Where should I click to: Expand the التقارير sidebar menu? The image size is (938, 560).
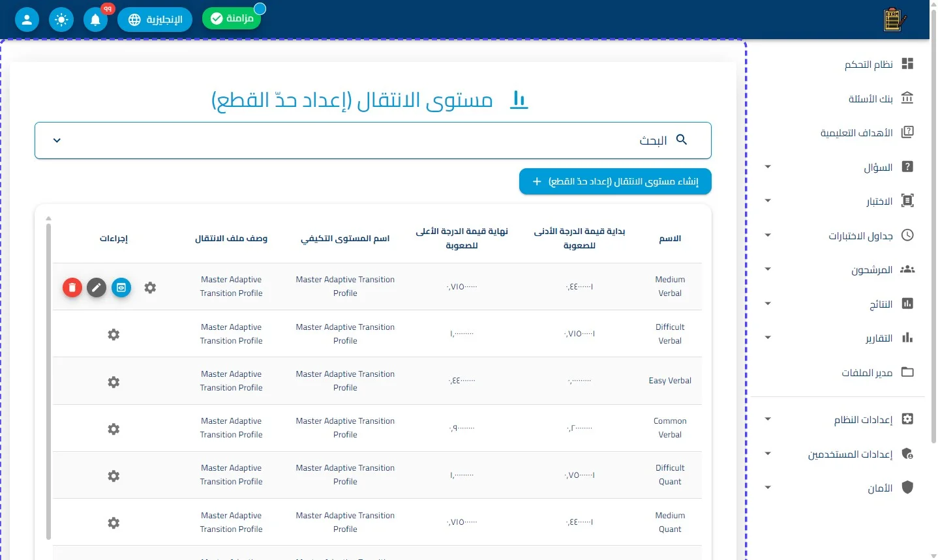click(x=768, y=338)
